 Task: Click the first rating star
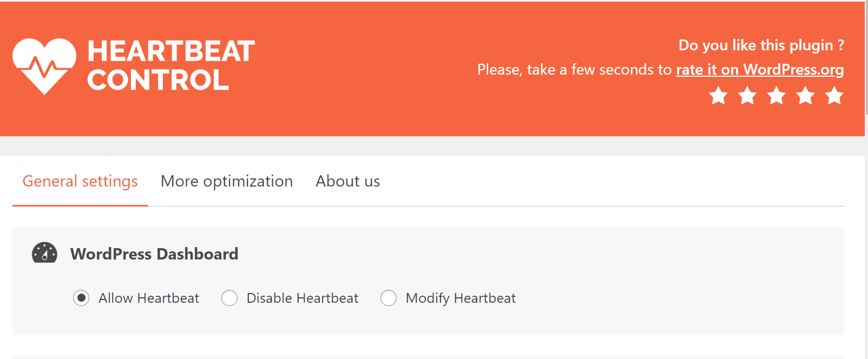click(x=719, y=96)
